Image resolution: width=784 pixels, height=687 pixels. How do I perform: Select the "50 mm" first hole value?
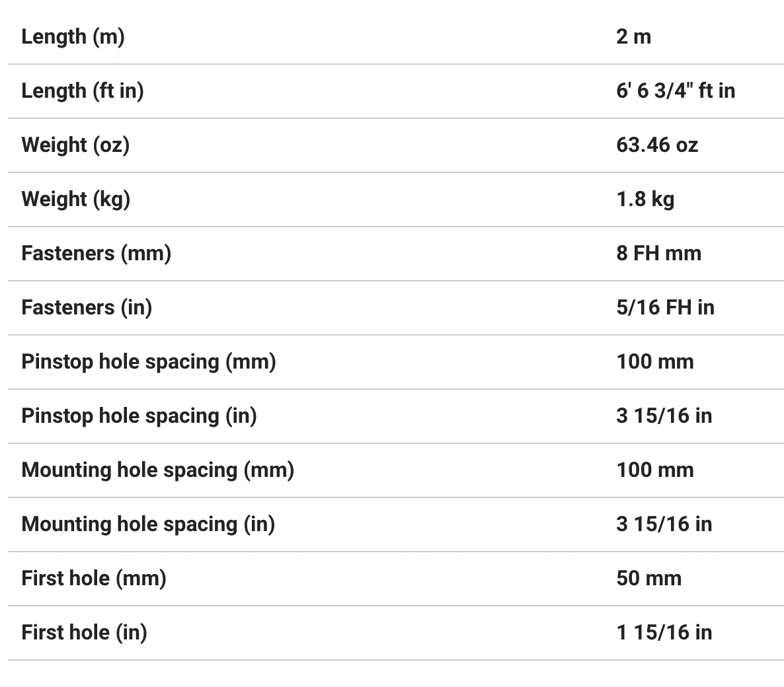tap(648, 578)
